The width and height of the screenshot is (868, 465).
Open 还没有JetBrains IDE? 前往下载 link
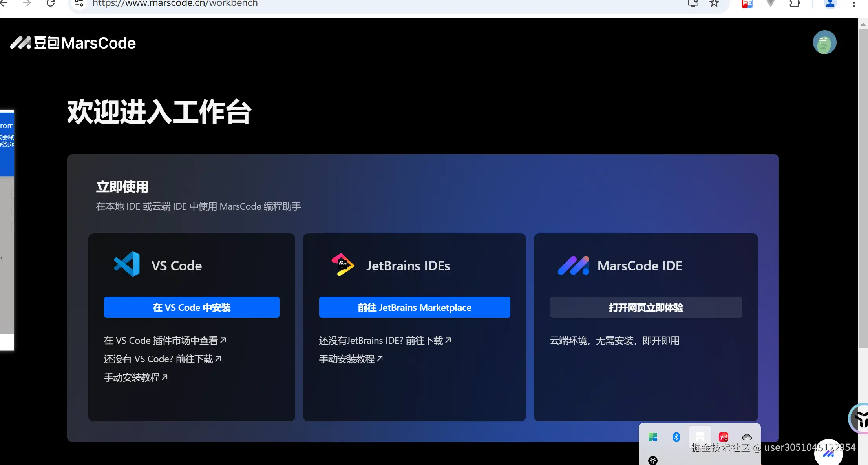[x=385, y=340]
